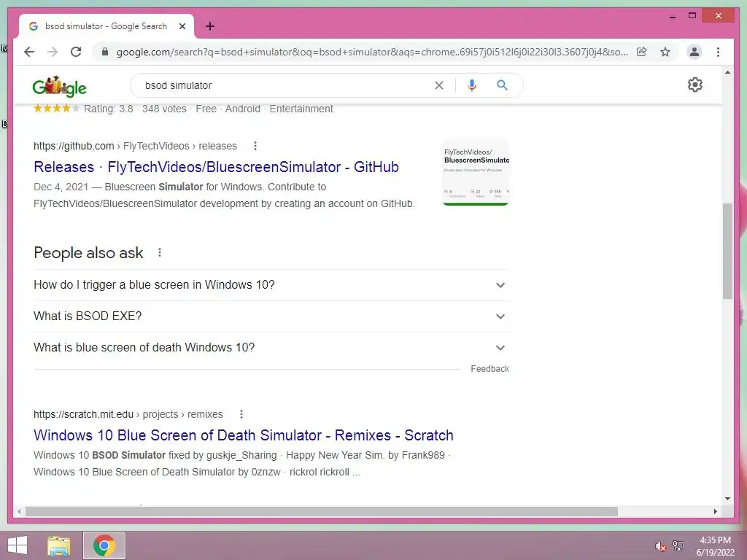Start voice search with the microphone
This screenshot has width=747, height=560.
(x=472, y=85)
